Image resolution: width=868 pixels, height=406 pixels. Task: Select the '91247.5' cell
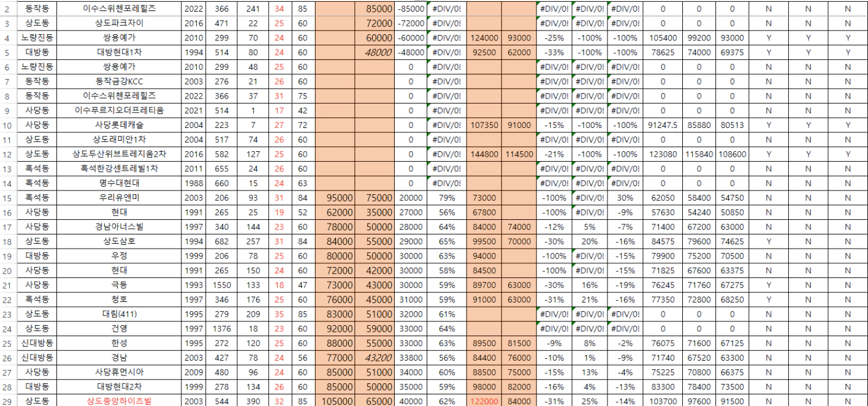(663, 124)
